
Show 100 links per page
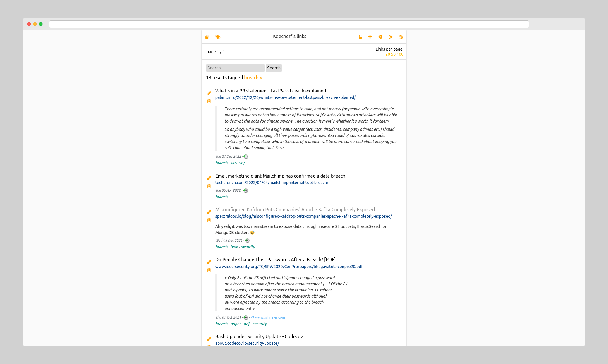pos(400,54)
